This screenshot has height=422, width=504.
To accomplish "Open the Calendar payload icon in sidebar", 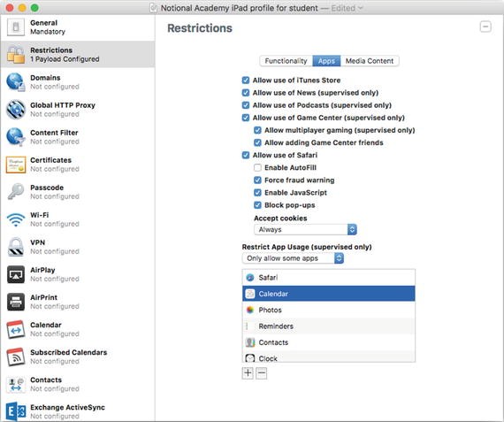I will [x=16, y=329].
